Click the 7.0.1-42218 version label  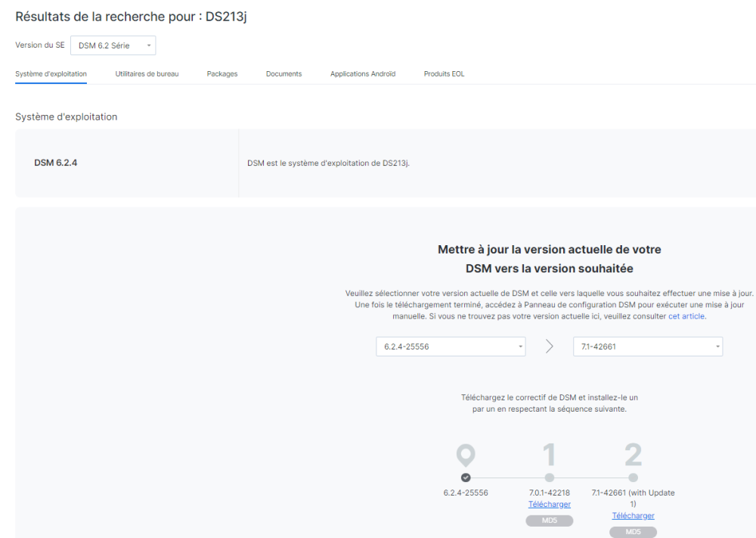tap(549, 493)
